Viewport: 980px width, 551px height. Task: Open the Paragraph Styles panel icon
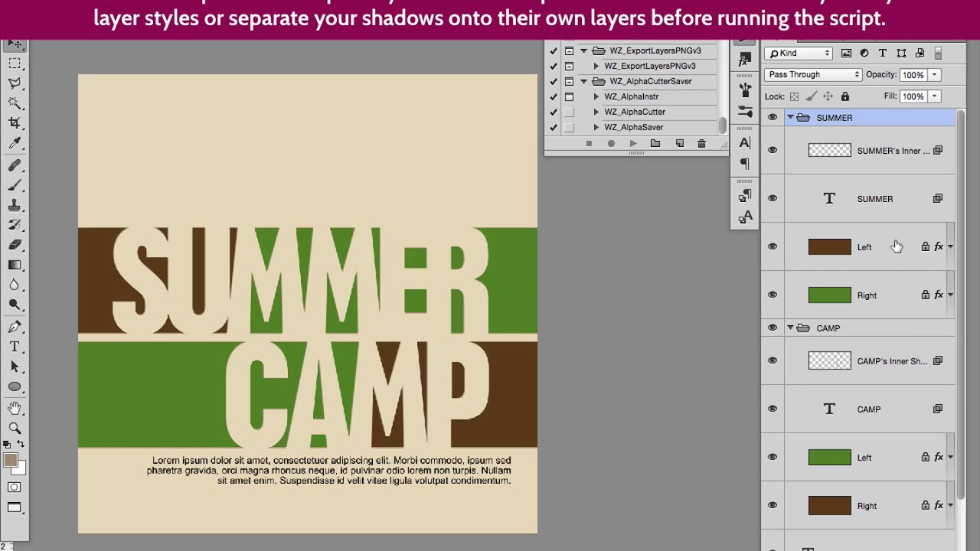pyautogui.click(x=745, y=197)
